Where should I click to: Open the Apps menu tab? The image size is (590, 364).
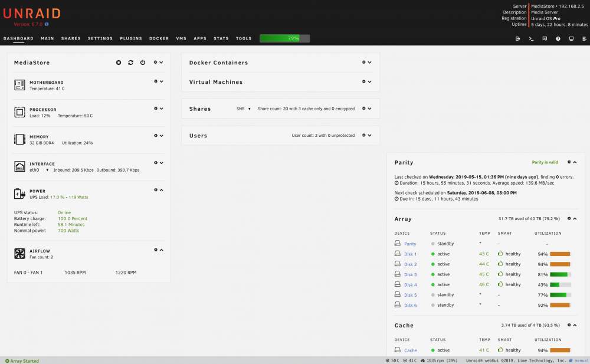[200, 38]
